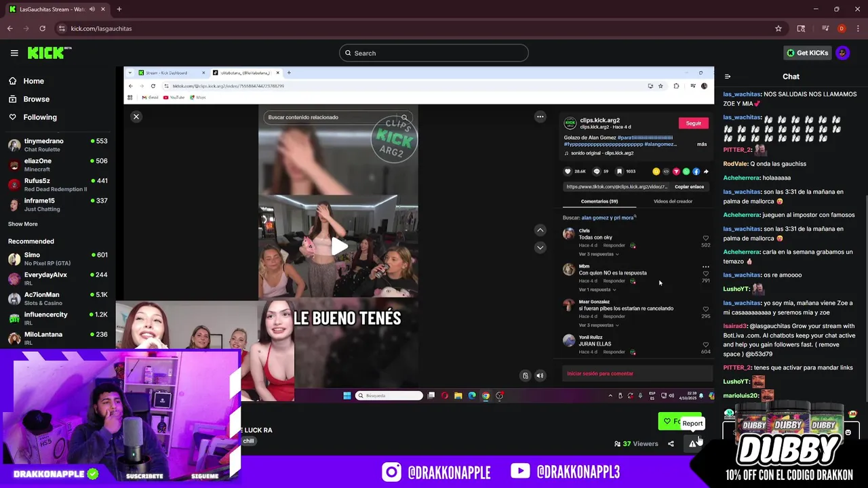Open a new Chrome tab
The width and height of the screenshot is (868, 488).
[x=119, y=9]
